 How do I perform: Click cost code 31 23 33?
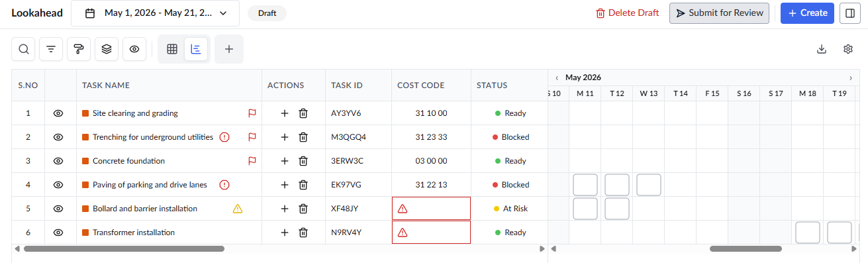coord(431,137)
